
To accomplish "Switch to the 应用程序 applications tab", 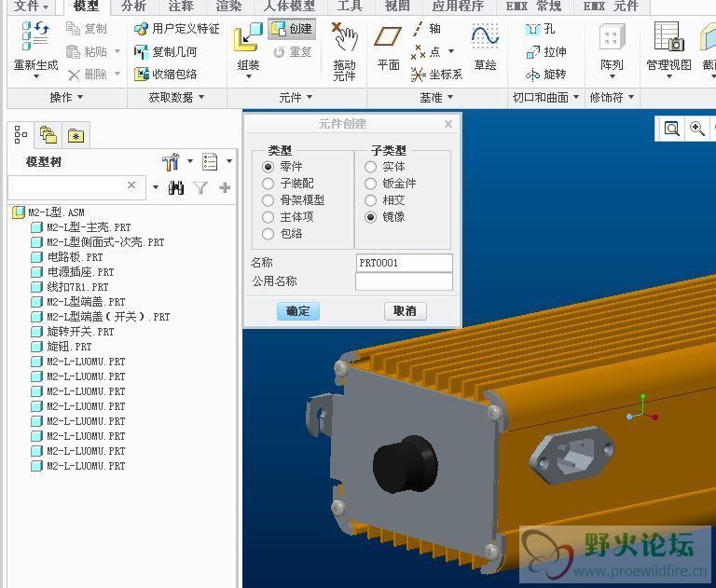I will (458, 7).
